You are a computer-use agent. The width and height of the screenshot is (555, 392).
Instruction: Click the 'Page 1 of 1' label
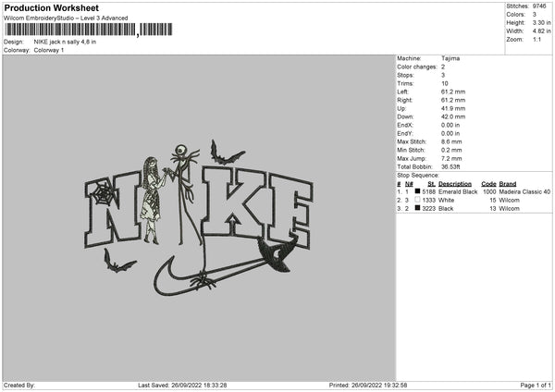pos(536,385)
